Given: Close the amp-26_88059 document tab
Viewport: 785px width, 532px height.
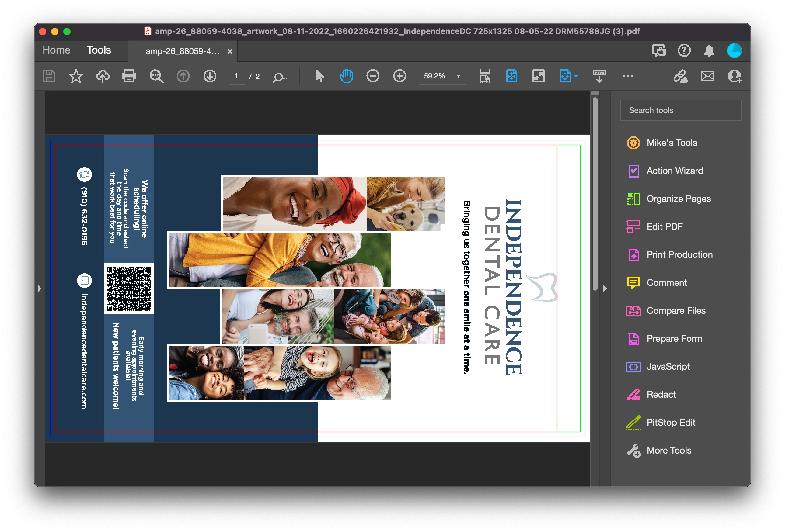Looking at the screenshot, I should pos(230,51).
